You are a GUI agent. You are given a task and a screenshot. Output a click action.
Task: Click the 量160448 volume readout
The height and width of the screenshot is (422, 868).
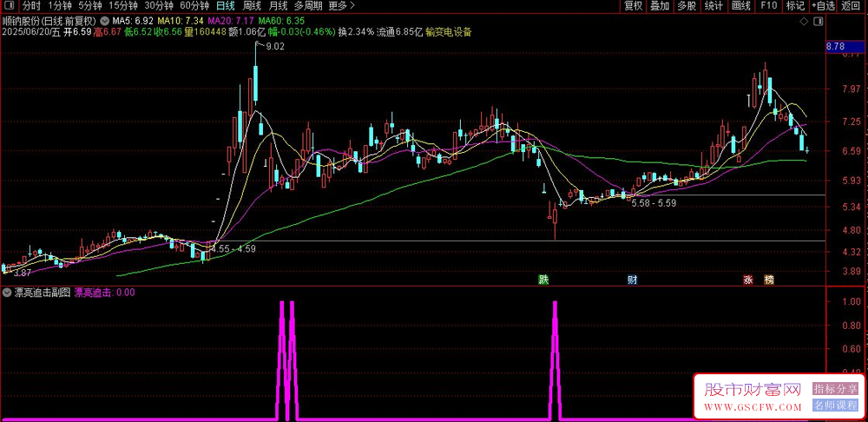pos(206,32)
